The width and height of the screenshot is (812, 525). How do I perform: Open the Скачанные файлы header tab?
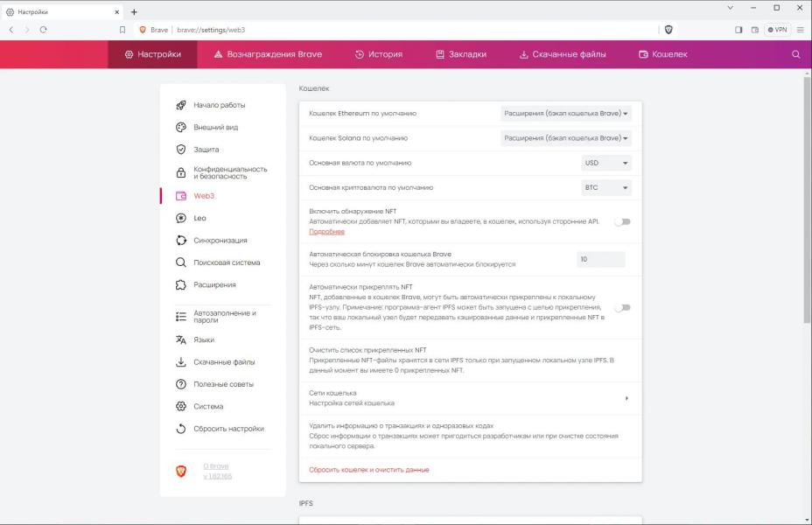(563, 54)
